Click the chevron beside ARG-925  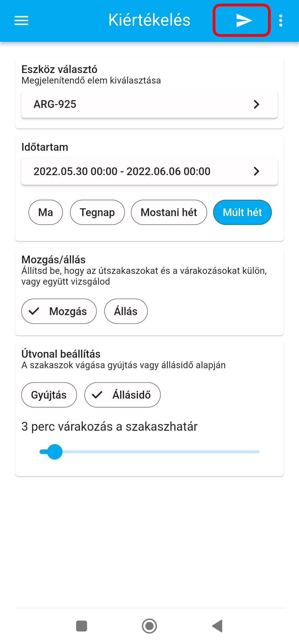click(256, 104)
